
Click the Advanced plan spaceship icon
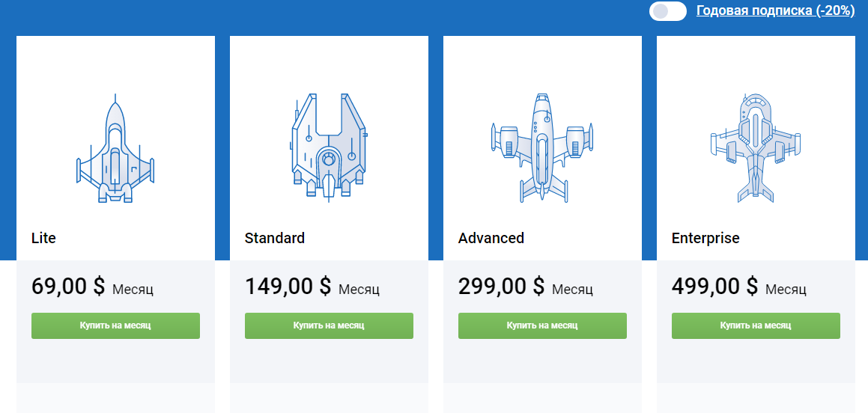pos(542,148)
